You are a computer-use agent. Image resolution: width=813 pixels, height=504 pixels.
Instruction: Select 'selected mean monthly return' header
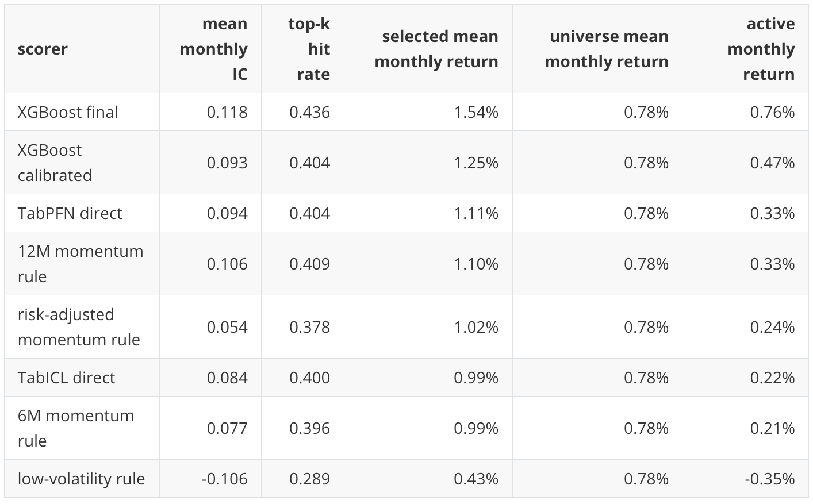pyautogui.click(x=436, y=49)
